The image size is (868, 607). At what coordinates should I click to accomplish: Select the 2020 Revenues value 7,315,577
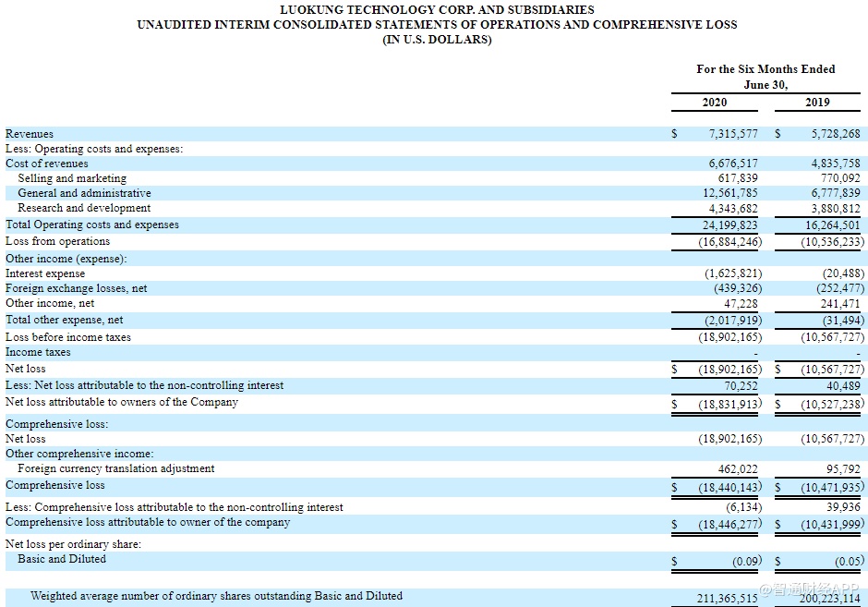(x=733, y=134)
